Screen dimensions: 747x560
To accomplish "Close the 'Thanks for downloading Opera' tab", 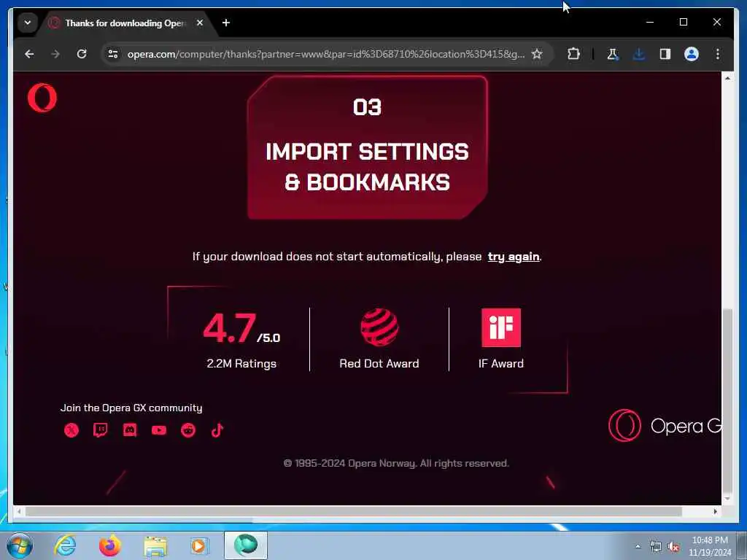I will [x=200, y=23].
